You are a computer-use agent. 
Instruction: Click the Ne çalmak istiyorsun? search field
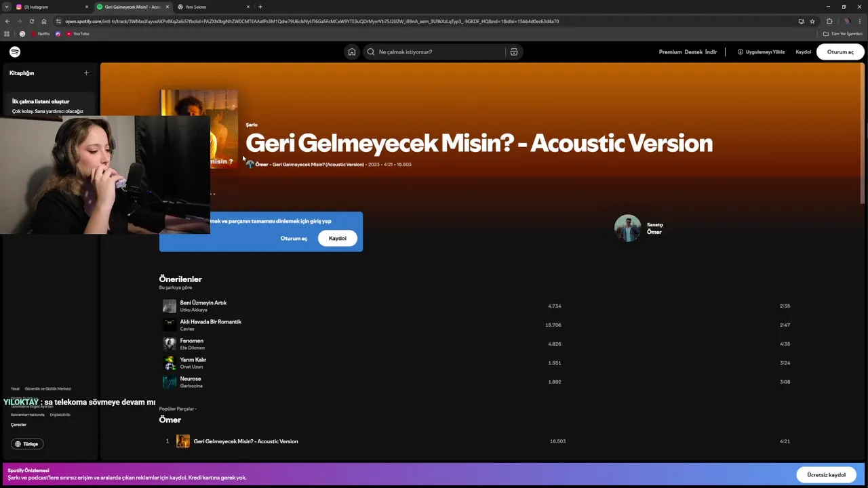(x=434, y=52)
